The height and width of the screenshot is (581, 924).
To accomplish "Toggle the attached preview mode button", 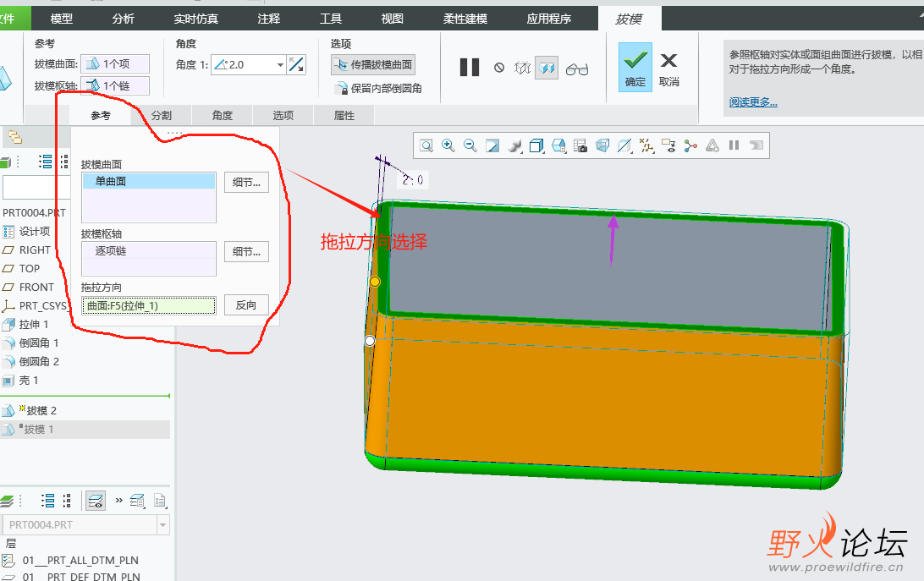I will click(547, 69).
